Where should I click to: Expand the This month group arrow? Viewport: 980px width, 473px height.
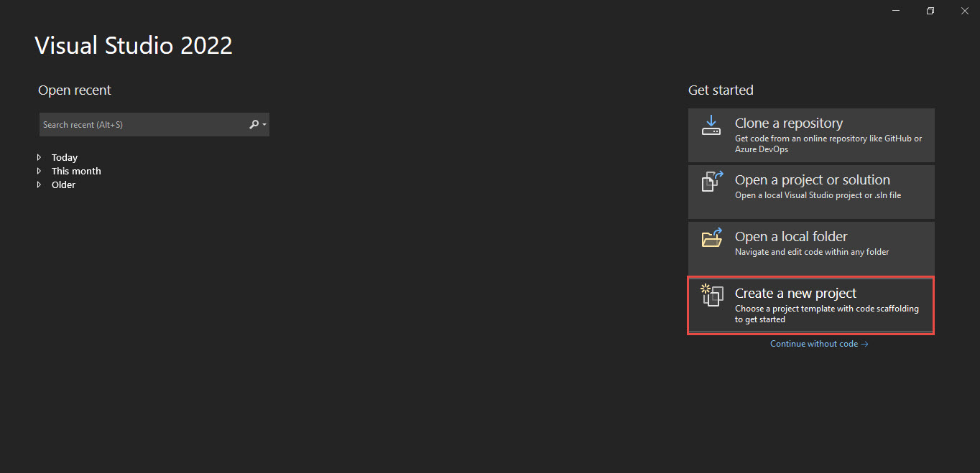(40, 171)
